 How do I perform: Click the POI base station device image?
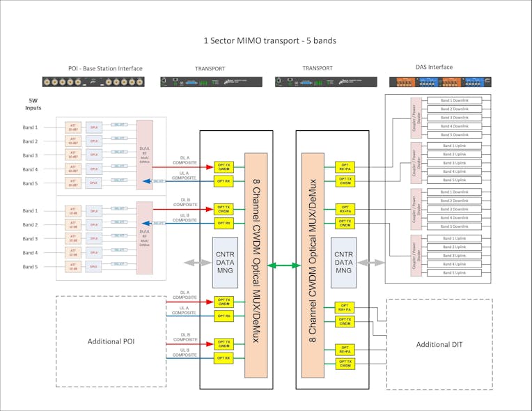(93, 82)
